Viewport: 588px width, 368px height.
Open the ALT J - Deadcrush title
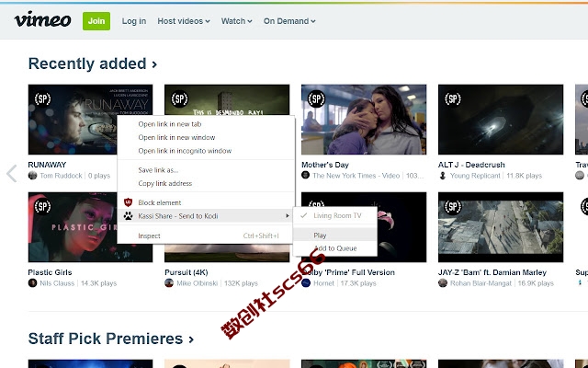471,165
